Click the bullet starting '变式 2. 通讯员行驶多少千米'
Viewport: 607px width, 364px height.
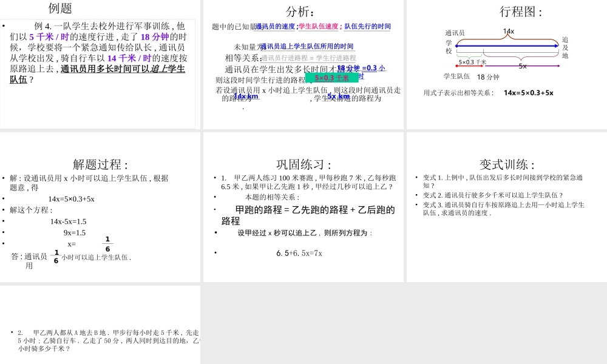(x=493, y=195)
